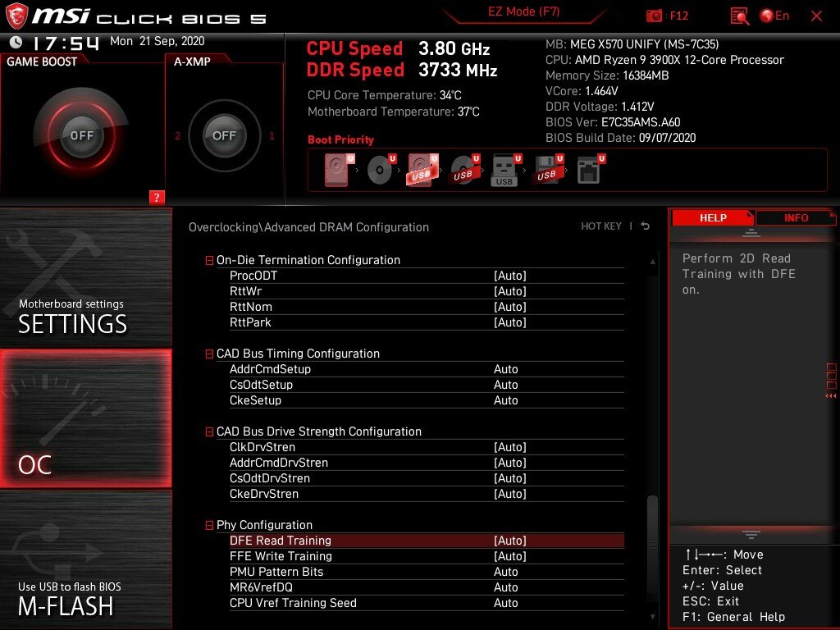Open RttPark [Auto] value dropdown

pos(510,322)
